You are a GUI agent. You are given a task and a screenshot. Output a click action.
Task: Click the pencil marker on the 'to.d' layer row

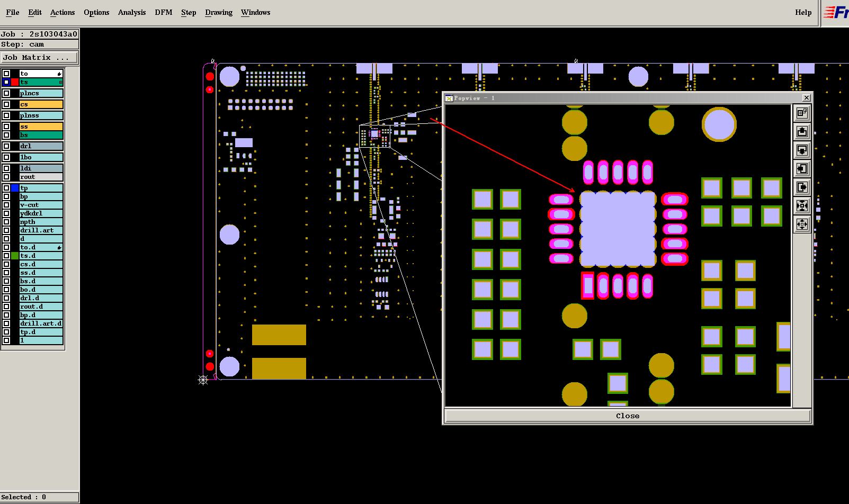click(x=59, y=247)
